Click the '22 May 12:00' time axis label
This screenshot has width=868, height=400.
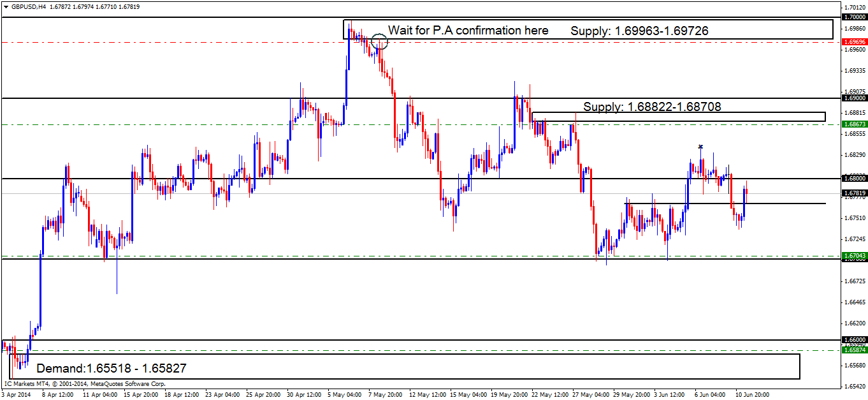pyautogui.click(x=549, y=395)
